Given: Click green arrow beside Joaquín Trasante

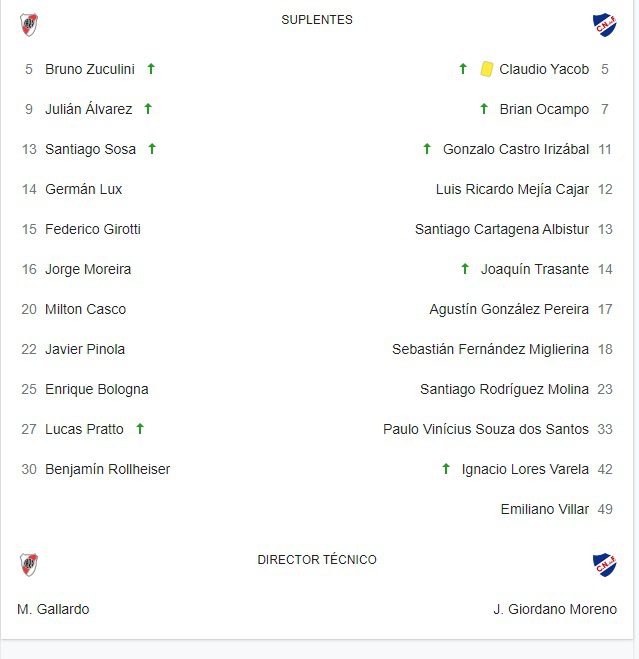Looking at the screenshot, I should coord(465,269).
